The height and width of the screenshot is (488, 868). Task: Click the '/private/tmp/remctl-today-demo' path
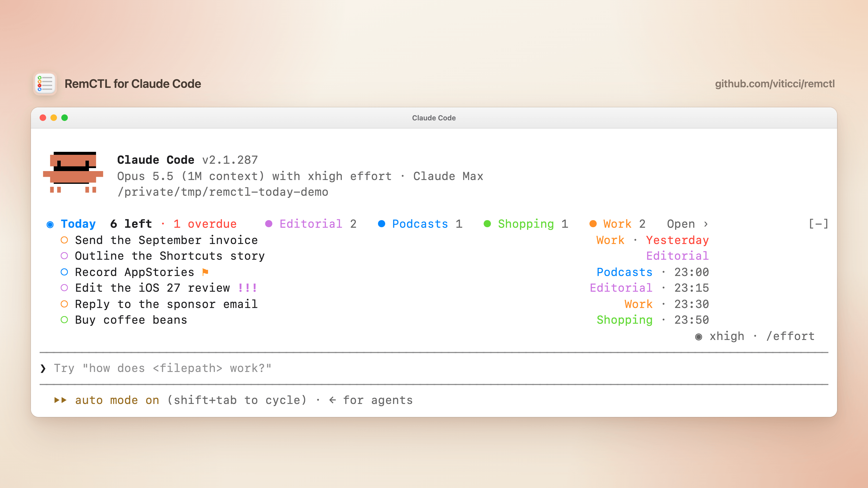[223, 192]
